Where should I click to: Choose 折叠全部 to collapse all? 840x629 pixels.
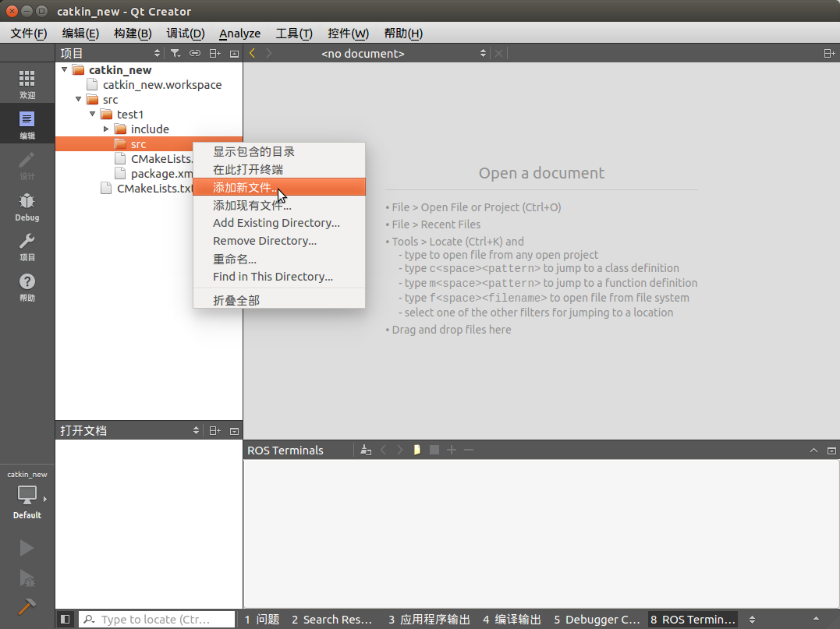[x=279, y=300]
